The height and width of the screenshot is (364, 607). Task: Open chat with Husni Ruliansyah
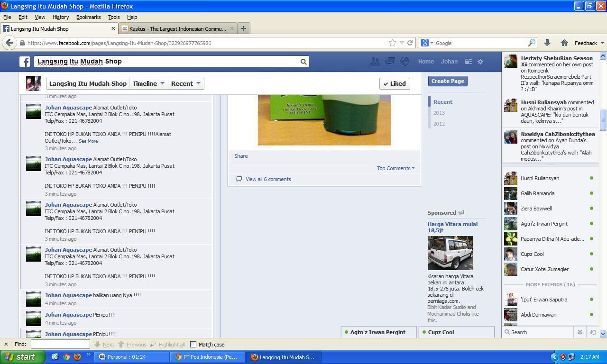[550, 178]
